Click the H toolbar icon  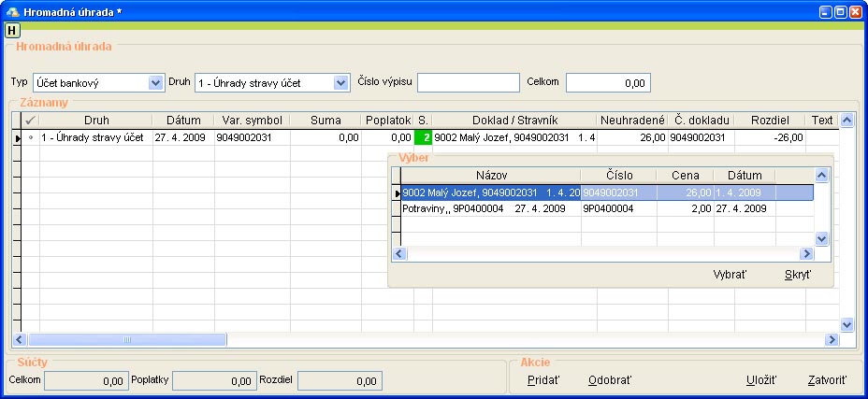(x=13, y=30)
